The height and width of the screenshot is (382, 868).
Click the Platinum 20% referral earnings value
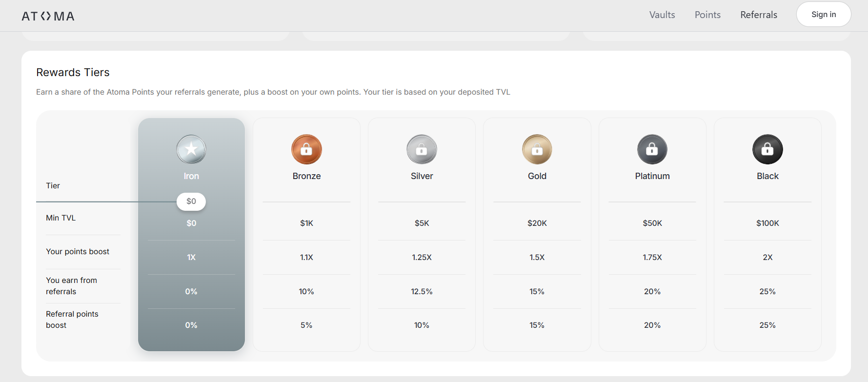tap(652, 291)
